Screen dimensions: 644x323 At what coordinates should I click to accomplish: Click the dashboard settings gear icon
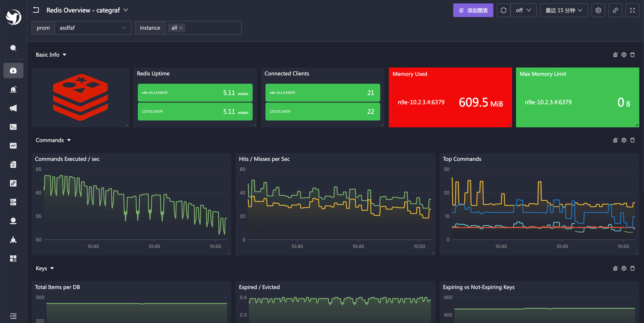pos(598,10)
